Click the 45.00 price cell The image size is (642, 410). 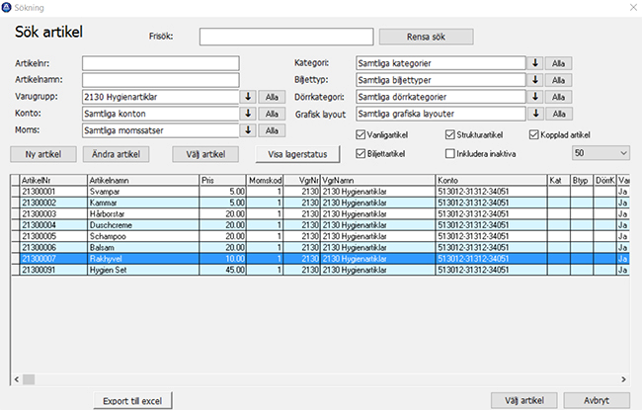223,270
